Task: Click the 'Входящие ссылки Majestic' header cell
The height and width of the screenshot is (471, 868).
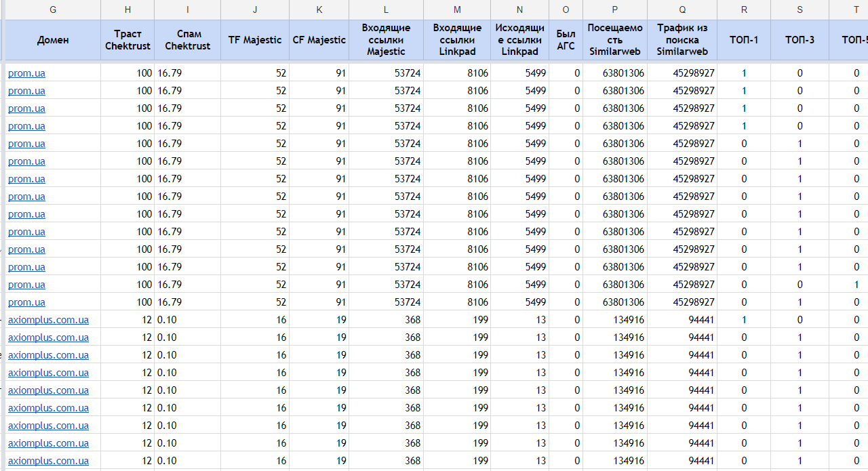Action: tap(386, 40)
